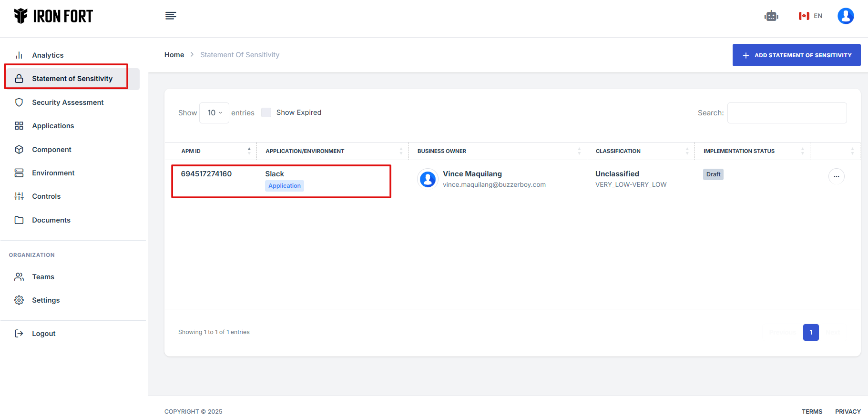Click the Iron Fort logo
The height and width of the screenshot is (417, 868).
pyautogui.click(x=53, y=16)
